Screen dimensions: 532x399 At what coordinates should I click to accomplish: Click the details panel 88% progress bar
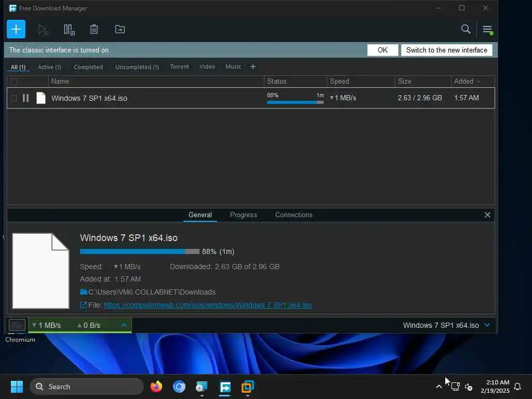pyautogui.click(x=139, y=251)
